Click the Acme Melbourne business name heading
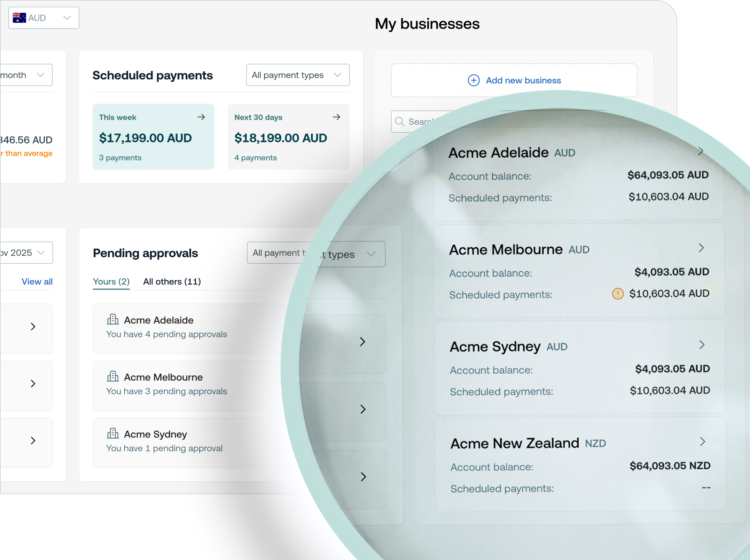 (506, 249)
